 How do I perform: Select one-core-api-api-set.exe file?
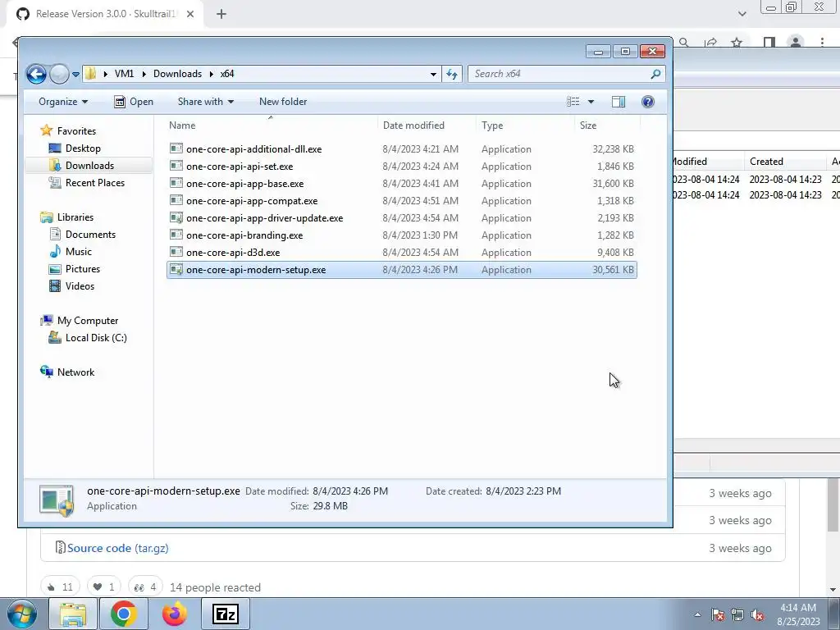coord(402,166)
